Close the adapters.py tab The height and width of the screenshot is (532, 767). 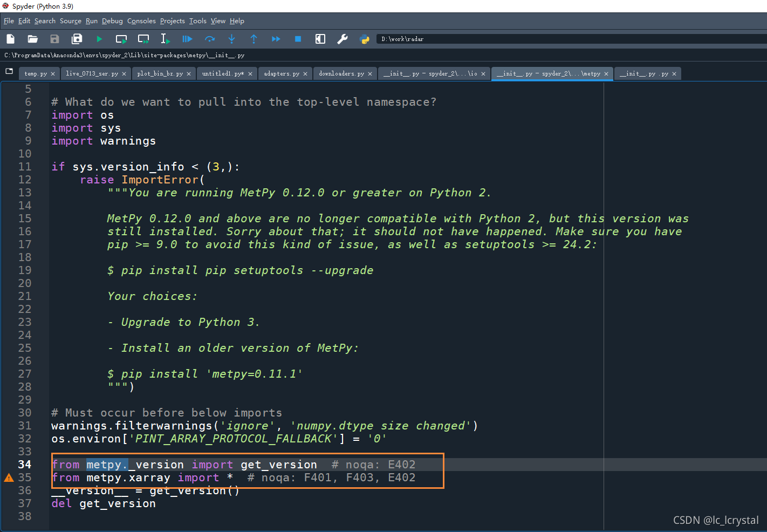coord(305,74)
